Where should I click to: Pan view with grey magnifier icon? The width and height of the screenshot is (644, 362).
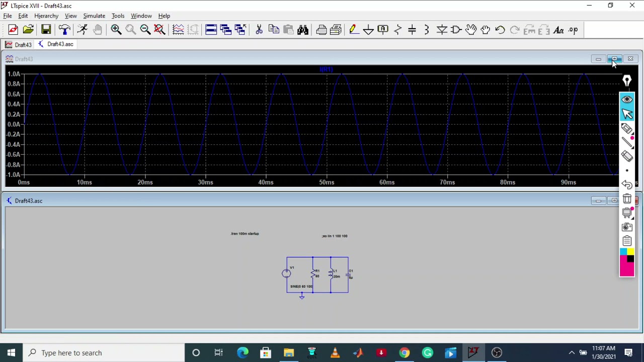click(130, 30)
